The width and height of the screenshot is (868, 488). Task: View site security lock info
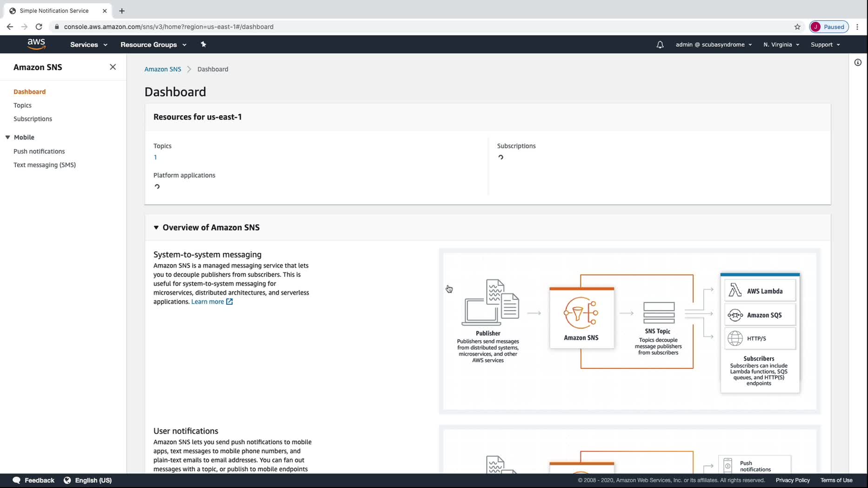(x=57, y=27)
